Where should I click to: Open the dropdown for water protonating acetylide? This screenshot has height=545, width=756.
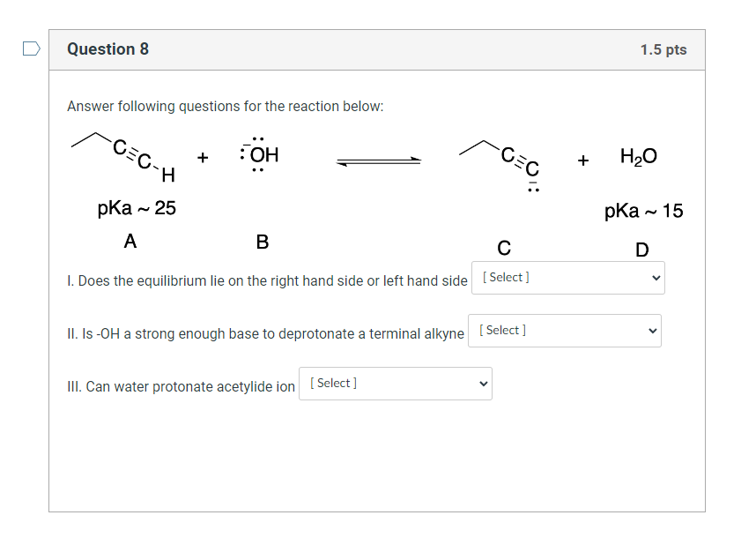[395, 384]
